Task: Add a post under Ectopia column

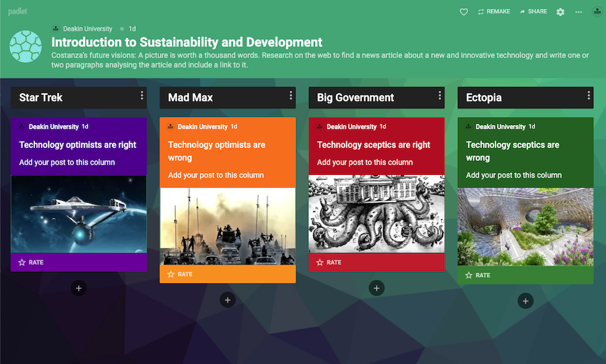Action: (525, 301)
